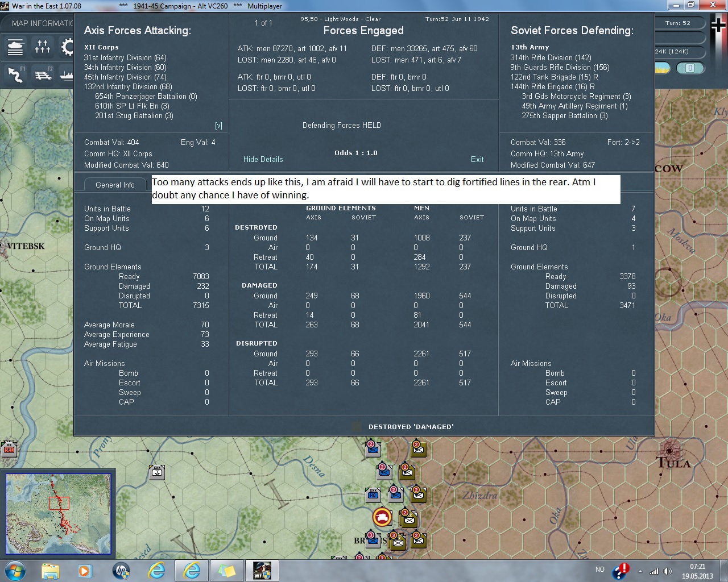Select 275th Sapper Battalion (3)
The image size is (728, 582).
point(565,116)
